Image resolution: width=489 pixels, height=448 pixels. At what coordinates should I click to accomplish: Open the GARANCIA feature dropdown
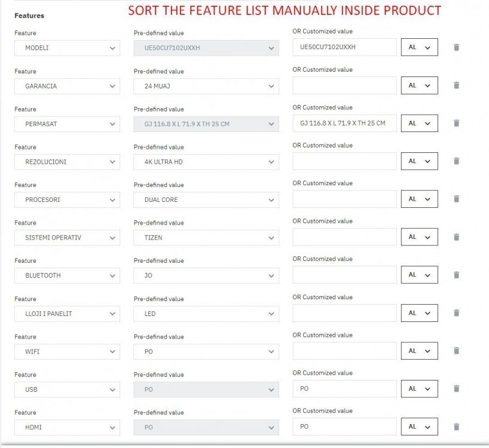[x=67, y=86]
